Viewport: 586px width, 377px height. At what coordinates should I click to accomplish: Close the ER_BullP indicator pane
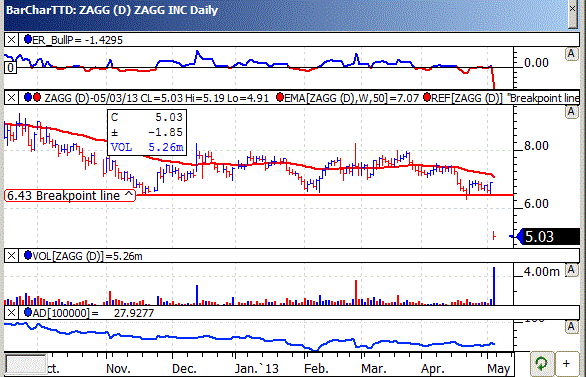tap(11, 40)
